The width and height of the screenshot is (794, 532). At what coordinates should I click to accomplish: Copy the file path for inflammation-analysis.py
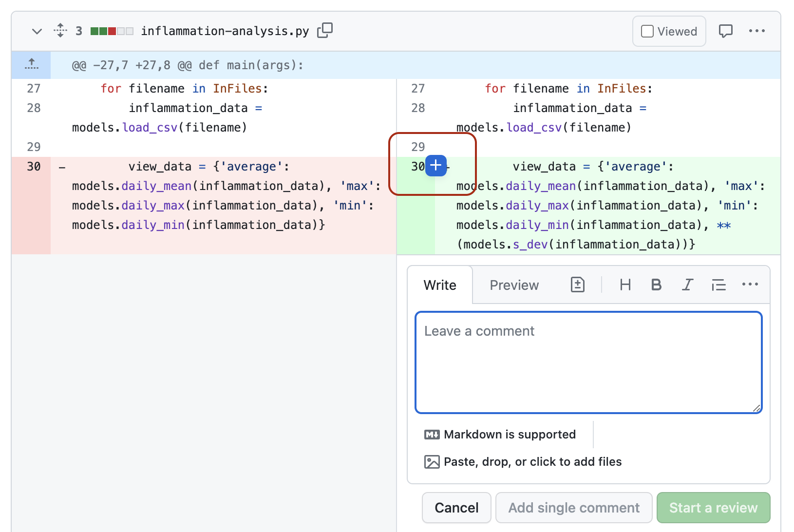coord(325,30)
